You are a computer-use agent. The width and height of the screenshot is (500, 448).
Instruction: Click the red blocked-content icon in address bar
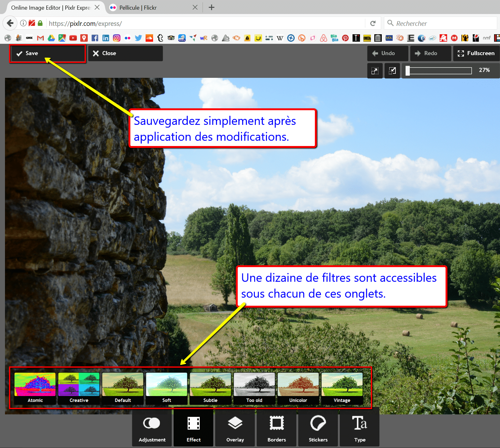(x=32, y=23)
